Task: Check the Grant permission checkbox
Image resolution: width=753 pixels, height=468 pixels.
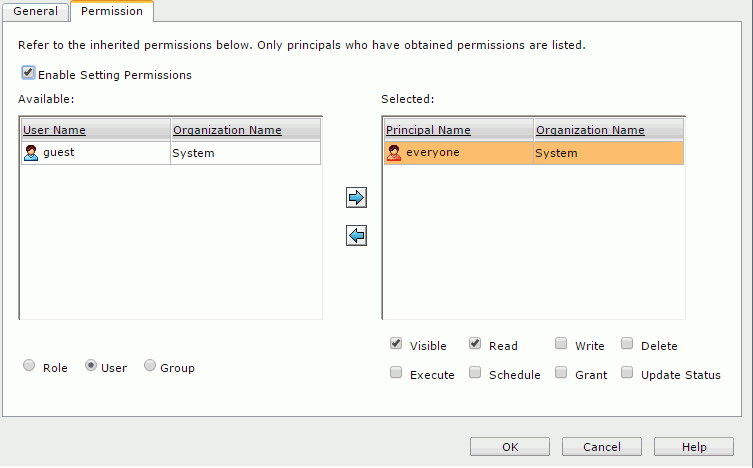Action: click(561, 372)
